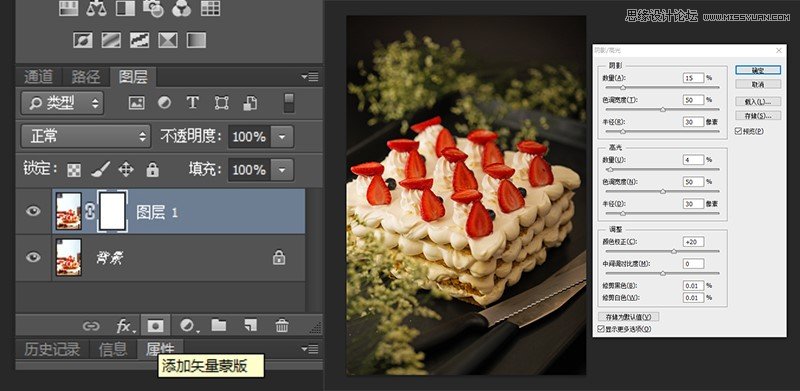This screenshot has height=391, width=800.
Task: Open the 不透明度 opacity slider arrow
Action: 282,137
